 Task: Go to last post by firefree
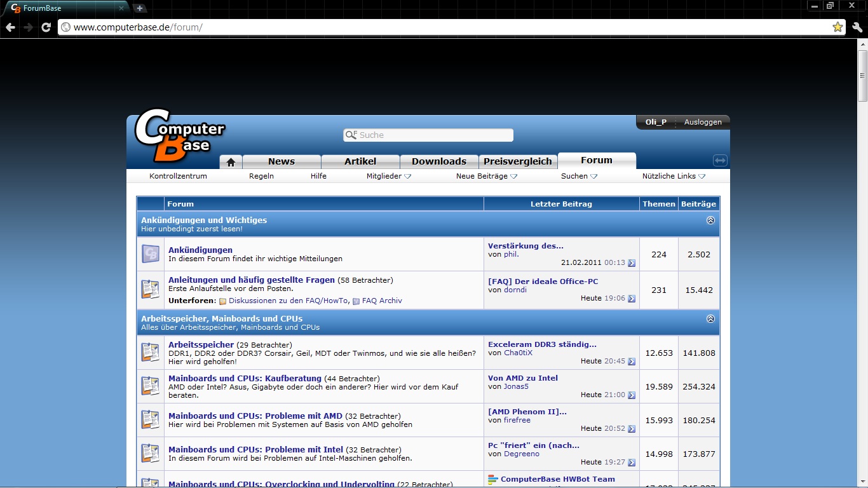(x=632, y=429)
